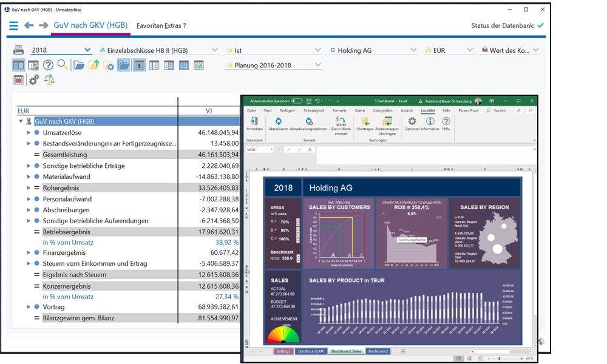Click the printer icon beside year 2018
This screenshot has height=364, width=607.
point(18,50)
